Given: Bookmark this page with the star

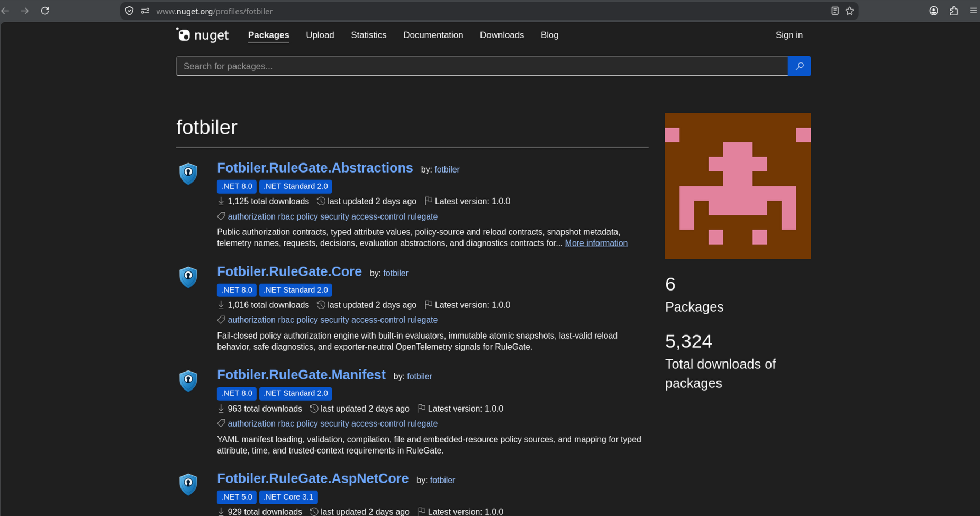Looking at the screenshot, I should 850,11.
